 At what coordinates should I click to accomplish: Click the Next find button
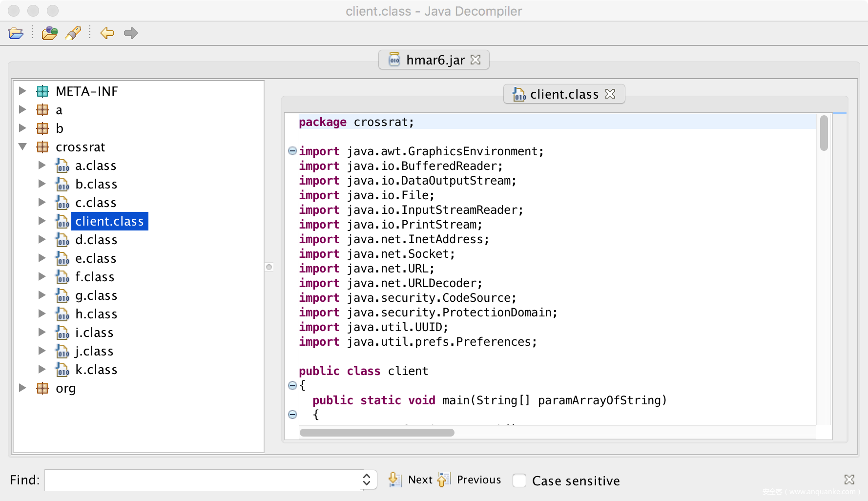pyautogui.click(x=411, y=480)
